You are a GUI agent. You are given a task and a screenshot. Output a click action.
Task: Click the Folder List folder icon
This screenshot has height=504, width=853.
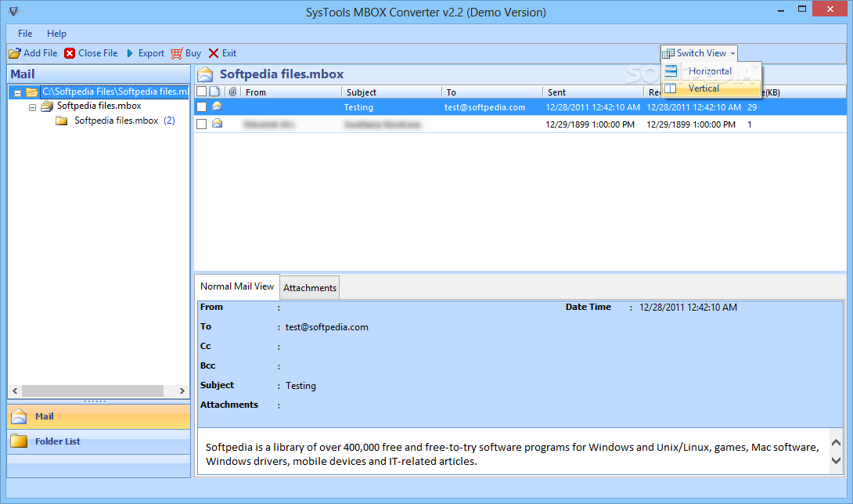(19, 441)
